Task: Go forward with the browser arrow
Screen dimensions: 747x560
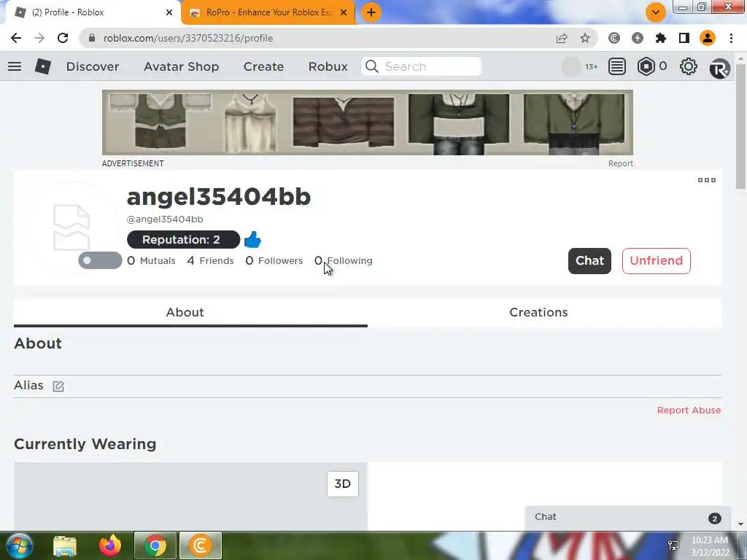Action: click(x=39, y=38)
